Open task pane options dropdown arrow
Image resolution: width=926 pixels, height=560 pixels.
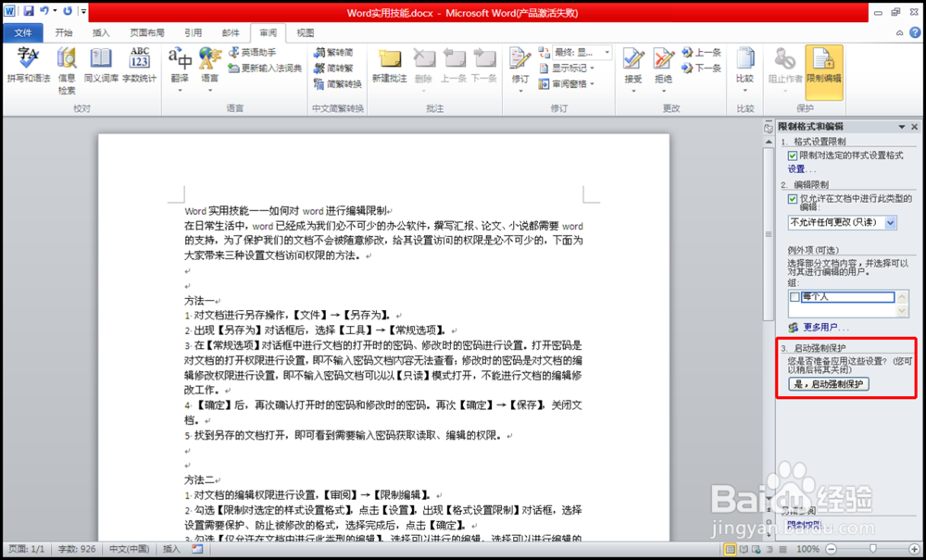[902, 127]
